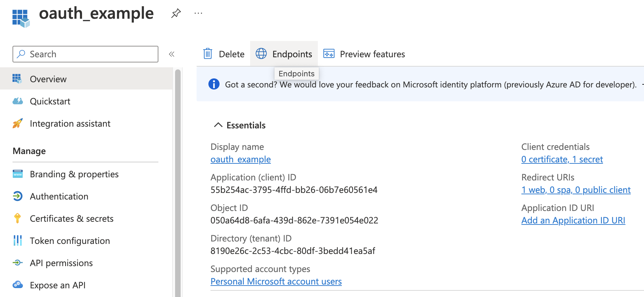Click the Delete toolbar button label
The height and width of the screenshot is (297, 644).
[232, 54]
